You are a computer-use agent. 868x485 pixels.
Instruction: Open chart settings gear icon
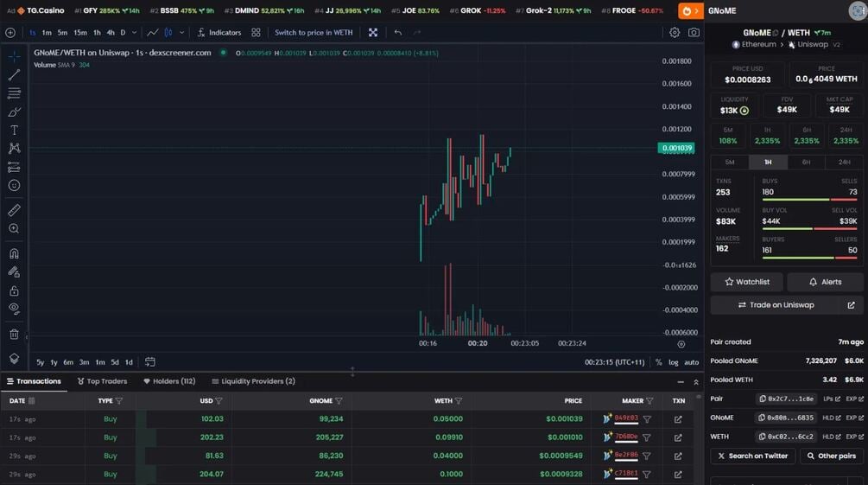[675, 33]
